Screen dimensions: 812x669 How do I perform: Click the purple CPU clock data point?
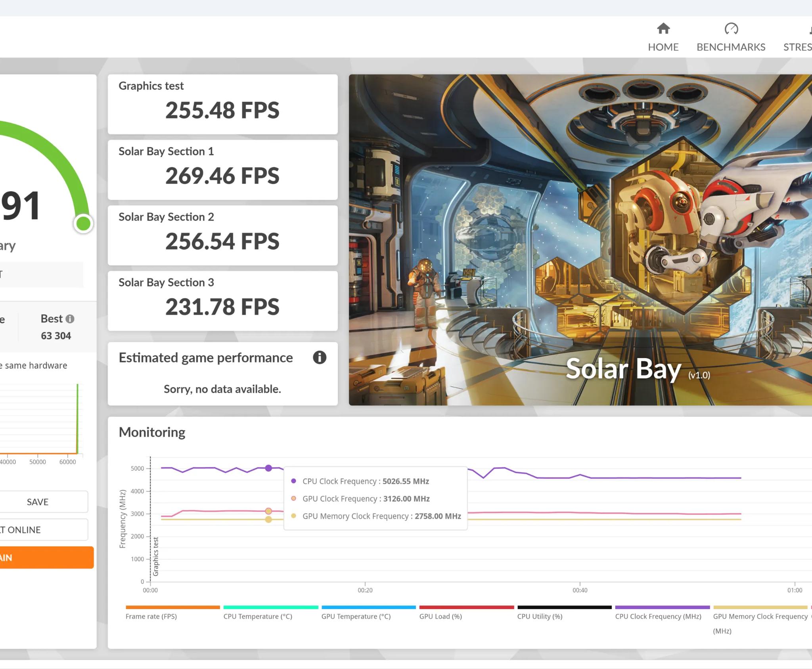pyautogui.click(x=268, y=468)
